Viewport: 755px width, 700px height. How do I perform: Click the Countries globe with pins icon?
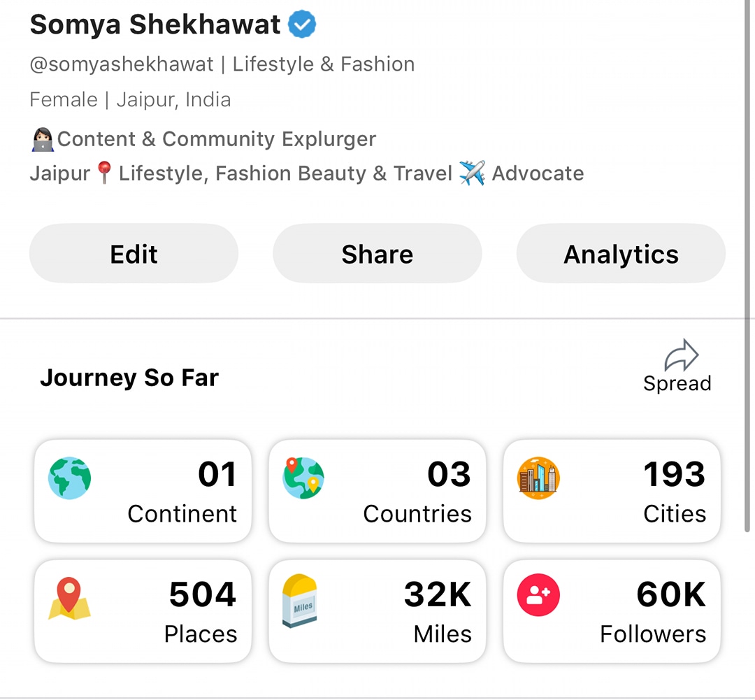coord(303,478)
